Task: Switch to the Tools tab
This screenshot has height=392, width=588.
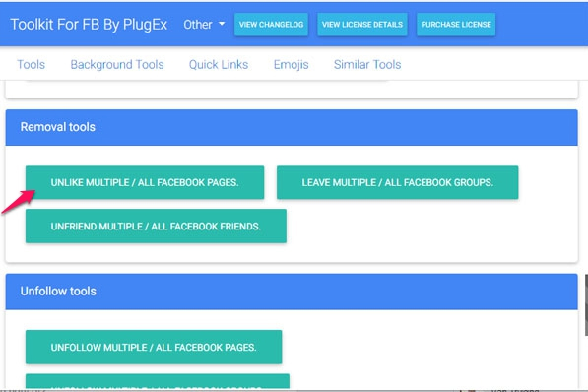Action: [x=32, y=65]
